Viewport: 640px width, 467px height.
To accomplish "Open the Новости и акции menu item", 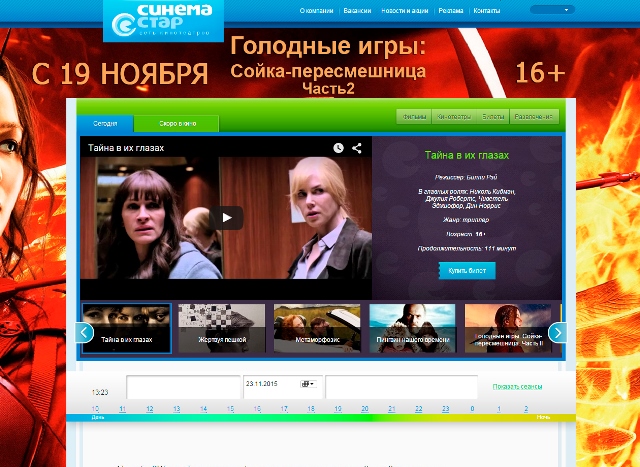I will [x=404, y=11].
